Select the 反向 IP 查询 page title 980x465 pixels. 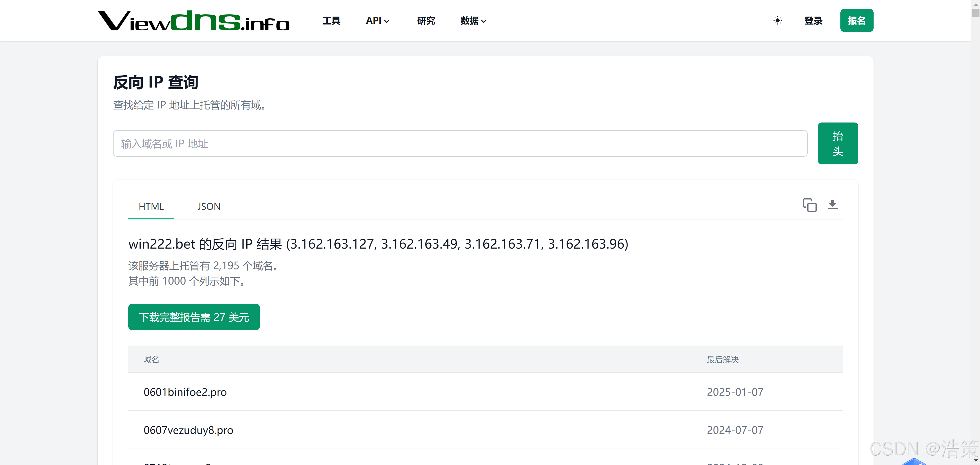coord(155,82)
